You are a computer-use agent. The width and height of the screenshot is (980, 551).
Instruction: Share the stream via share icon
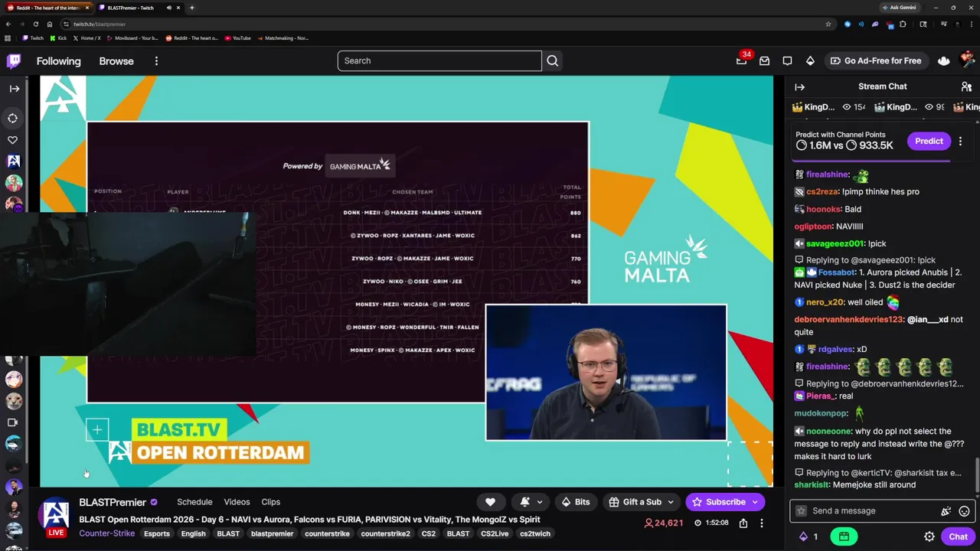[x=743, y=523]
